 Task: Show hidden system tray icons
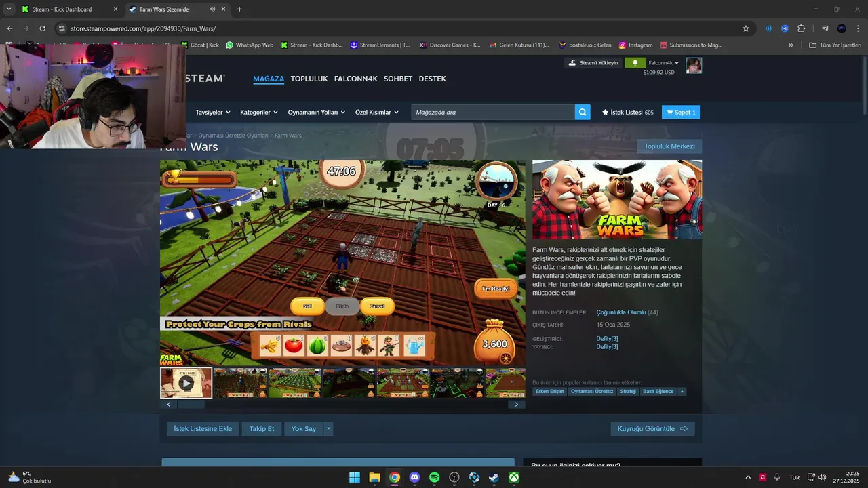(748, 477)
